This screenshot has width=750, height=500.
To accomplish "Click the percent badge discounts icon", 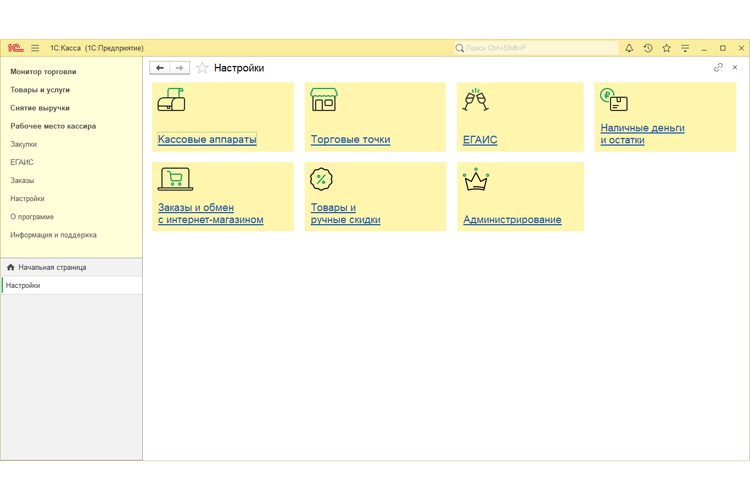I will [321, 180].
